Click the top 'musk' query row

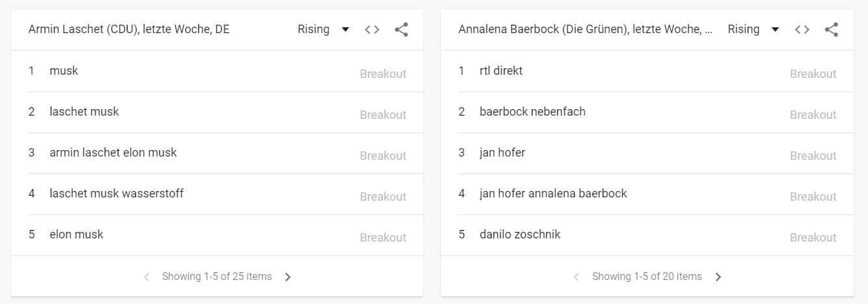tap(64, 71)
